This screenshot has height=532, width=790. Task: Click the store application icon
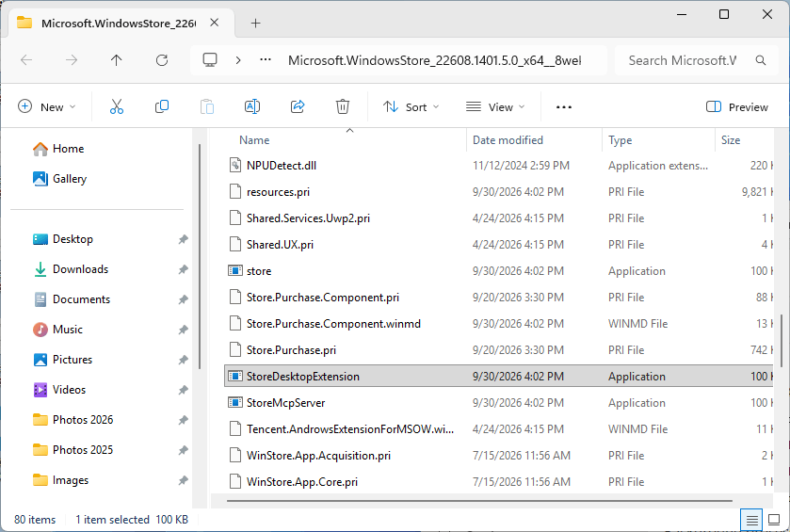click(235, 271)
